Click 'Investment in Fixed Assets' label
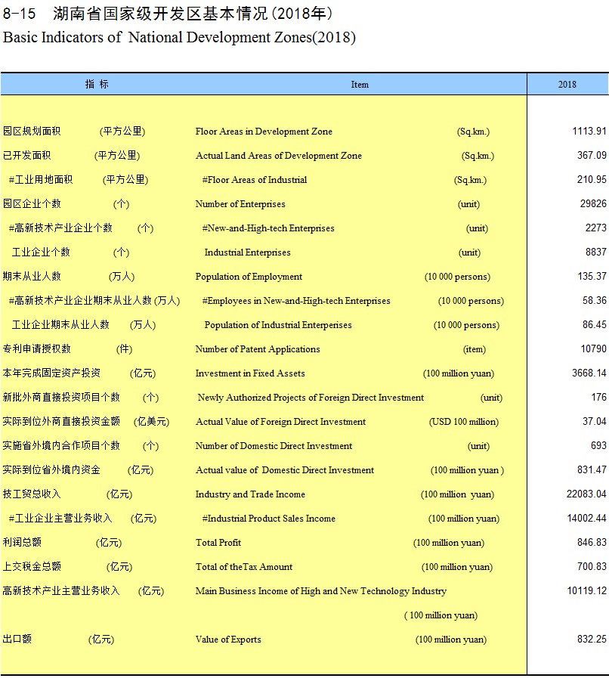 pos(250,373)
